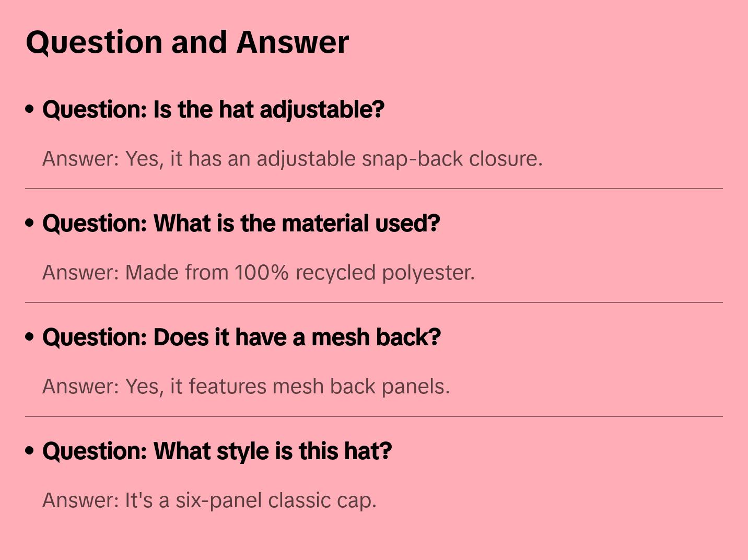Click the word "Answer" in the page heading
This screenshot has width=748, height=560.
pyautogui.click(x=293, y=42)
